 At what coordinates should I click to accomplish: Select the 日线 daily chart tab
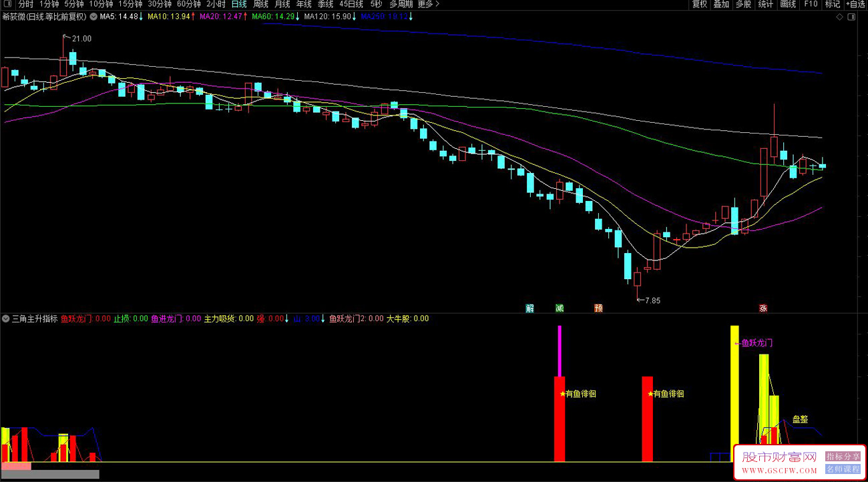[x=238, y=4]
